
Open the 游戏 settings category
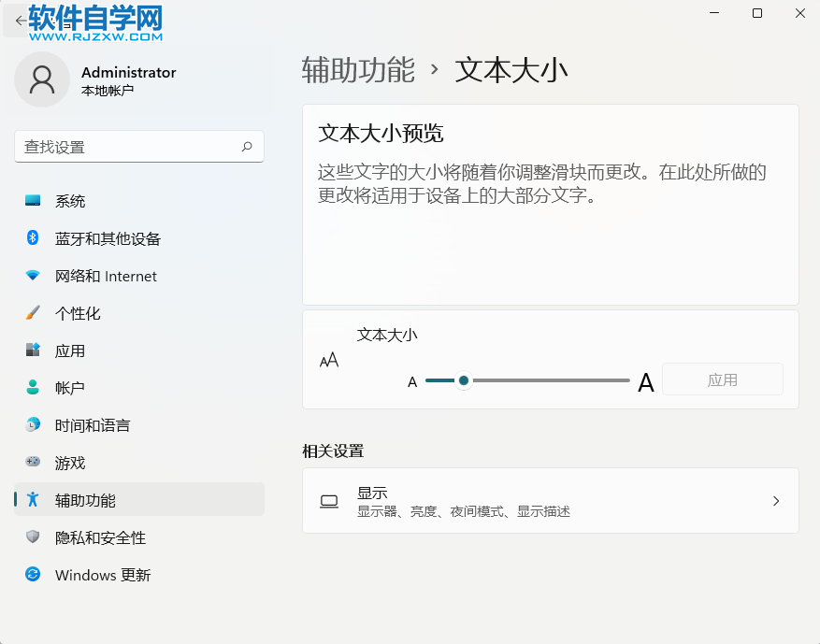70,463
